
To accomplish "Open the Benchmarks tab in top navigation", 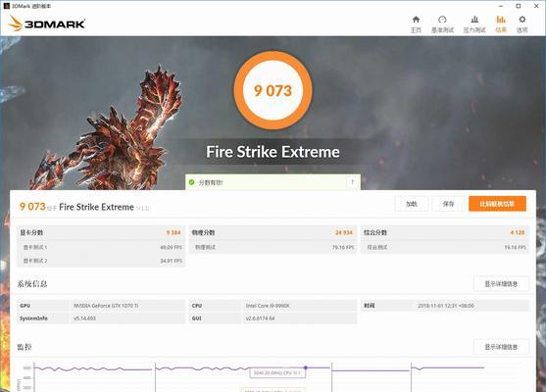I will (x=442, y=24).
